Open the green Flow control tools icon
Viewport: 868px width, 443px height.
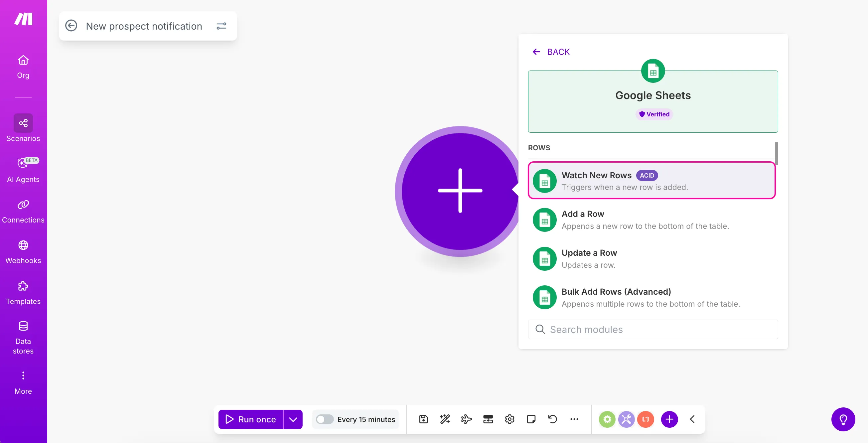(607, 419)
